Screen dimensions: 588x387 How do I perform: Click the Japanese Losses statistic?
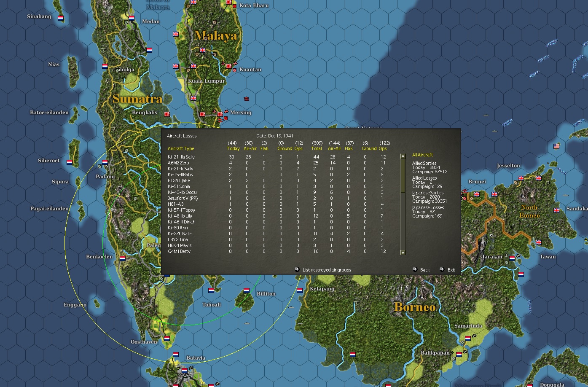click(x=427, y=212)
